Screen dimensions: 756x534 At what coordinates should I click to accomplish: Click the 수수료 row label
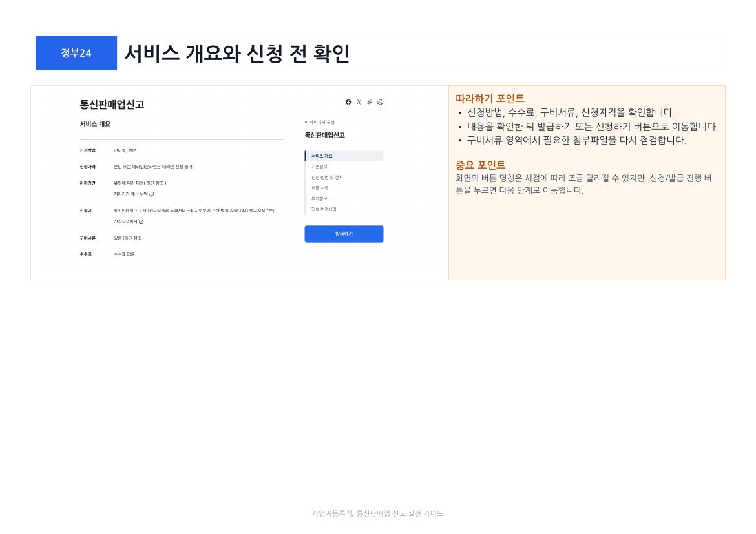(x=86, y=254)
